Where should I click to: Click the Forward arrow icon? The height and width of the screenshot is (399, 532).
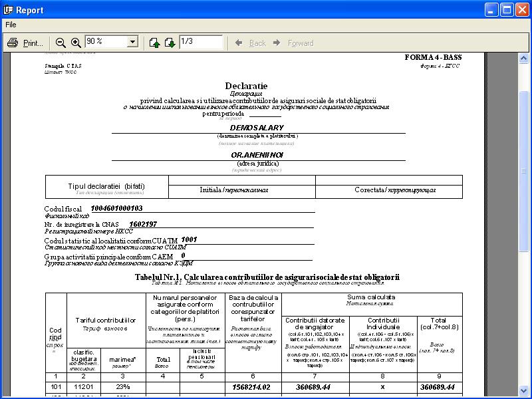click(278, 43)
